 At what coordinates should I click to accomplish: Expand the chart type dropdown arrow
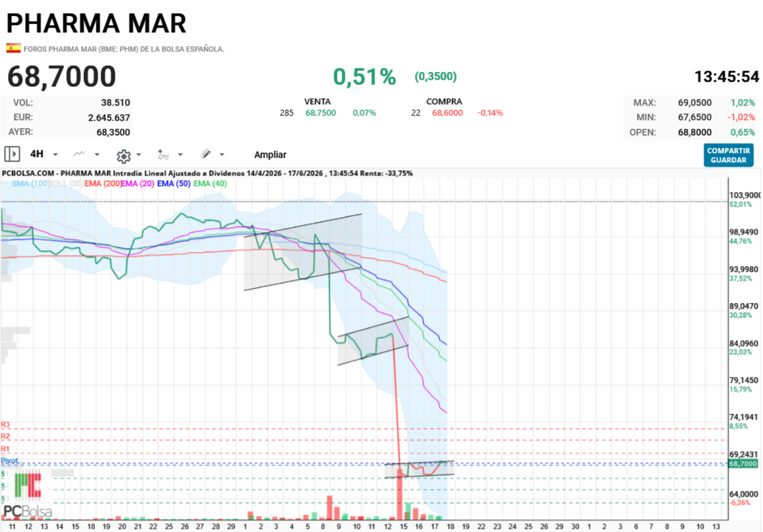pos(97,154)
